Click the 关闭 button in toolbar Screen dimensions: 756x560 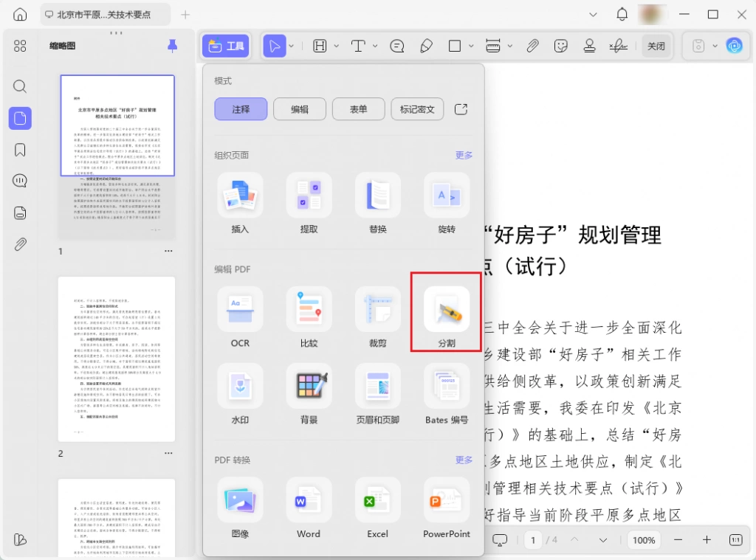pyautogui.click(x=656, y=46)
